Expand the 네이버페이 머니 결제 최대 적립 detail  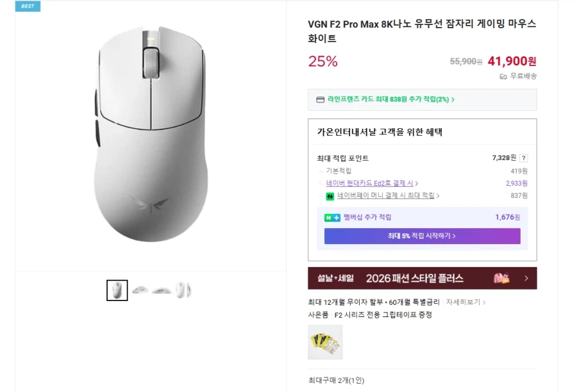click(438, 195)
